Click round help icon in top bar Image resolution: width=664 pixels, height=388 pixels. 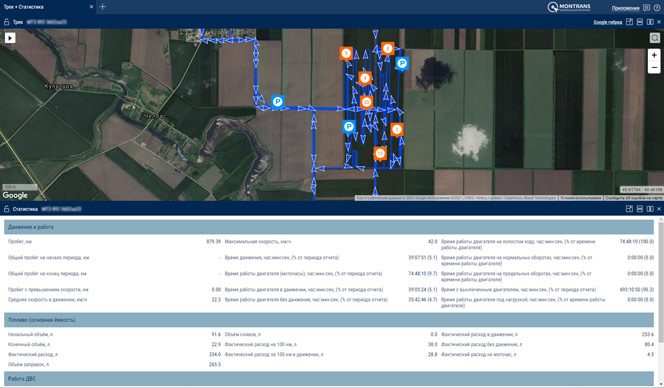(x=657, y=8)
